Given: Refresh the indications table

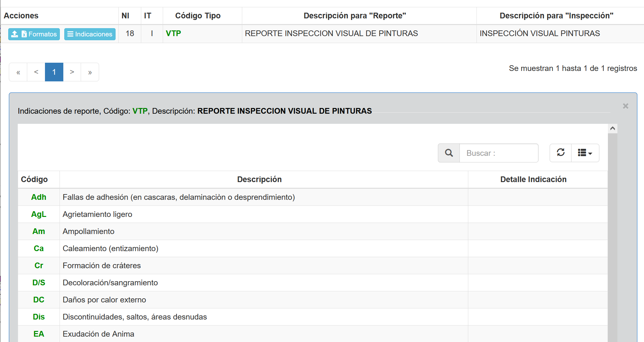Looking at the screenshot, I should point(560,153).
